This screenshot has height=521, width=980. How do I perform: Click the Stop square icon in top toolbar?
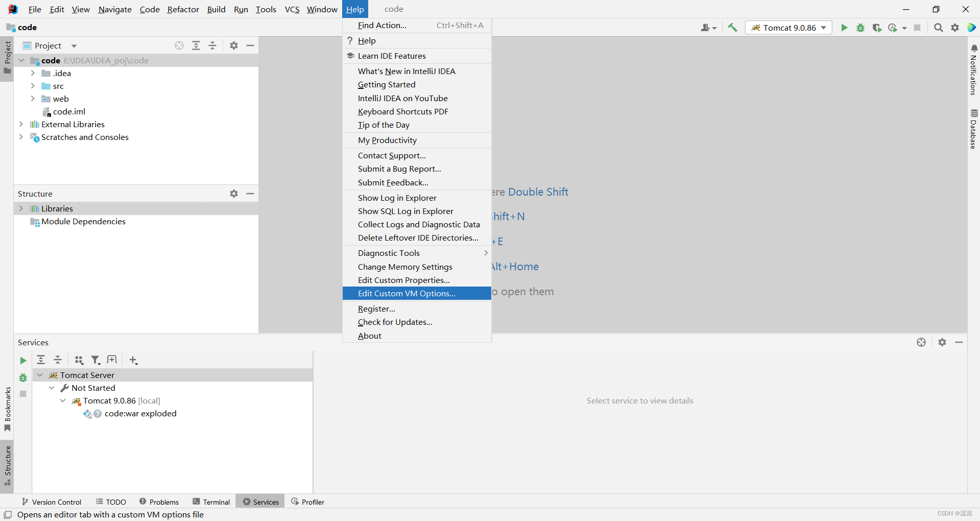pos(917,28)
